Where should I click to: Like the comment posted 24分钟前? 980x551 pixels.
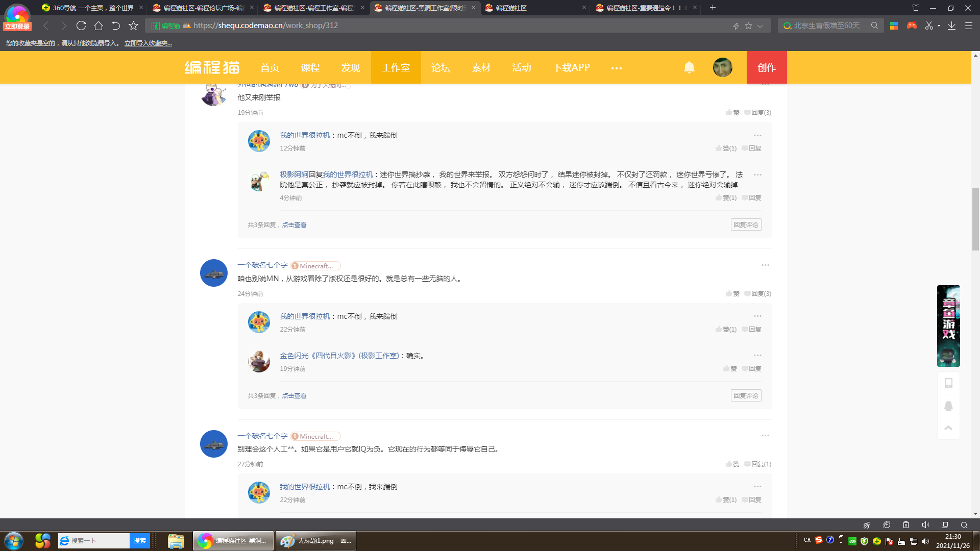732,294
